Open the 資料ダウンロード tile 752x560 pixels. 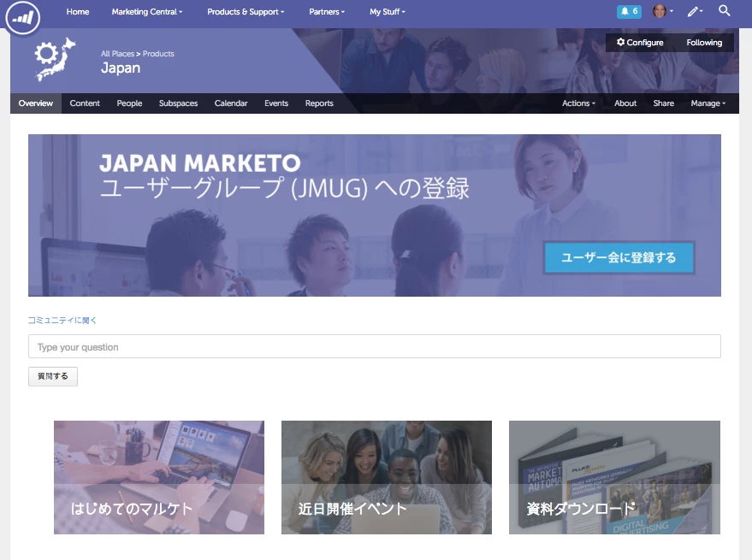click(614, 478)
